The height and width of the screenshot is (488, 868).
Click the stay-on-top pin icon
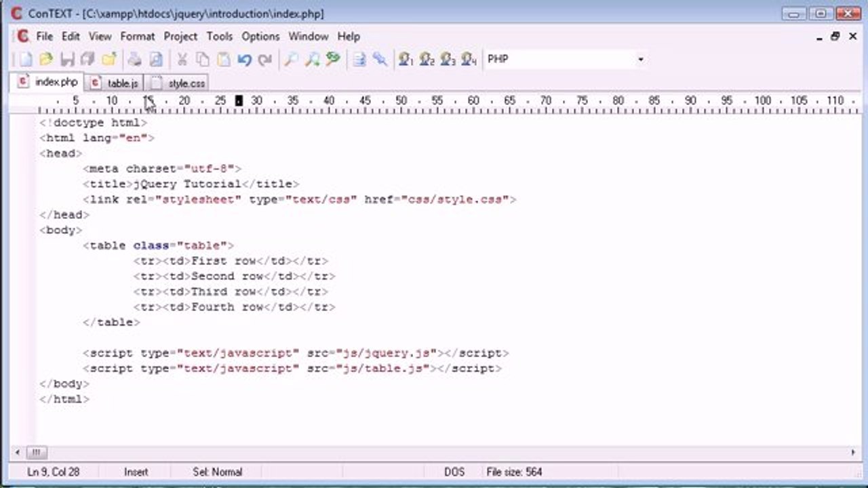(x=380, y=60)
